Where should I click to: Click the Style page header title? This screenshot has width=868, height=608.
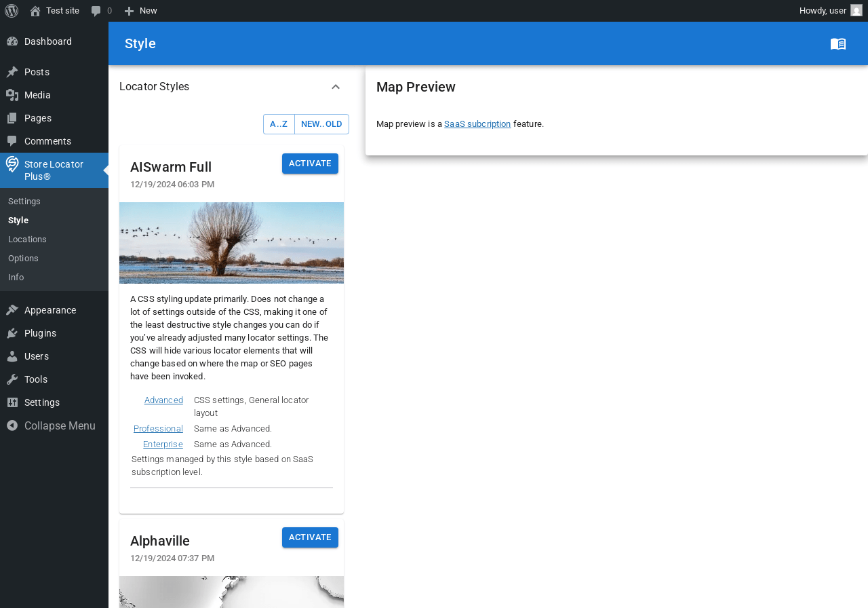pos(140,43)
